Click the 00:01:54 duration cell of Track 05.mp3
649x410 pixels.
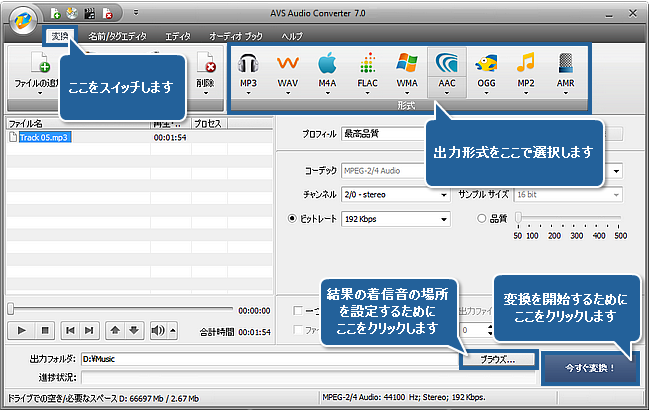tap(170, 137)
